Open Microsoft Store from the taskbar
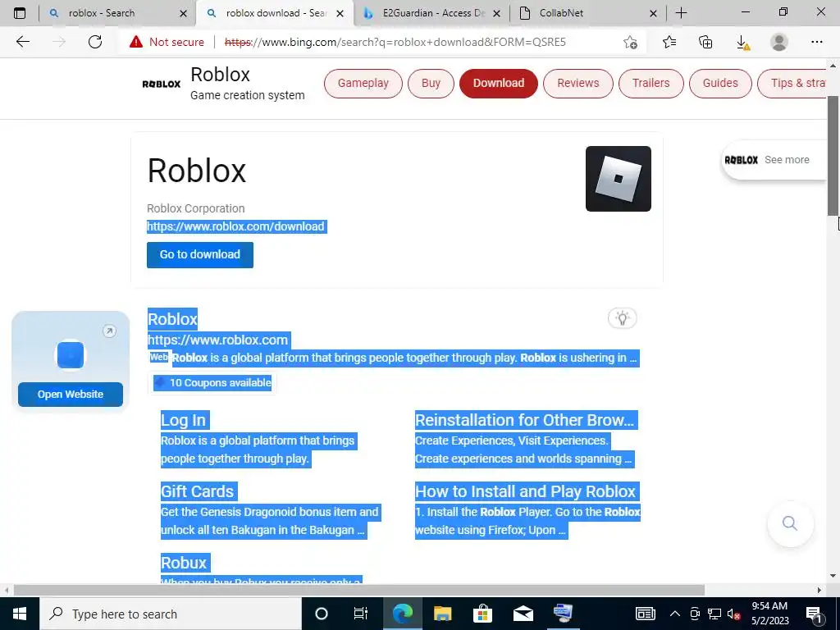840x630 pixels. [482, 614]
